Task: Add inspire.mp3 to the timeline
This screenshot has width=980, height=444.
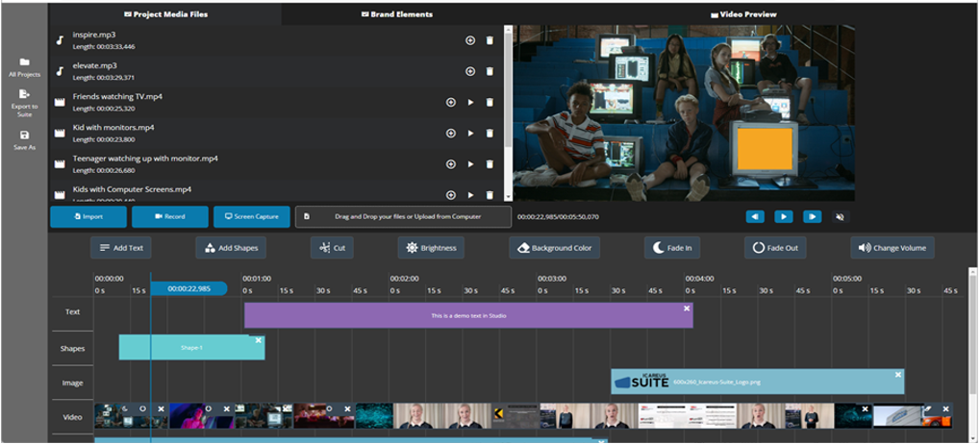Action: [x=470, y=40]
